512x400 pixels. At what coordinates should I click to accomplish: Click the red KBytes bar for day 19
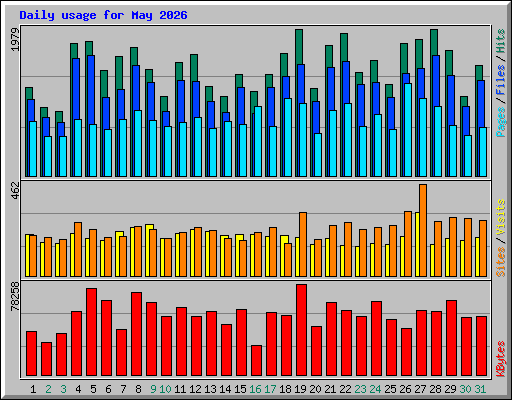301,330
